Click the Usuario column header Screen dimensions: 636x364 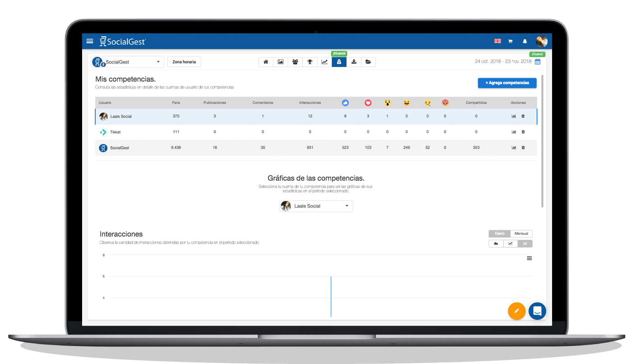point(105,103)
